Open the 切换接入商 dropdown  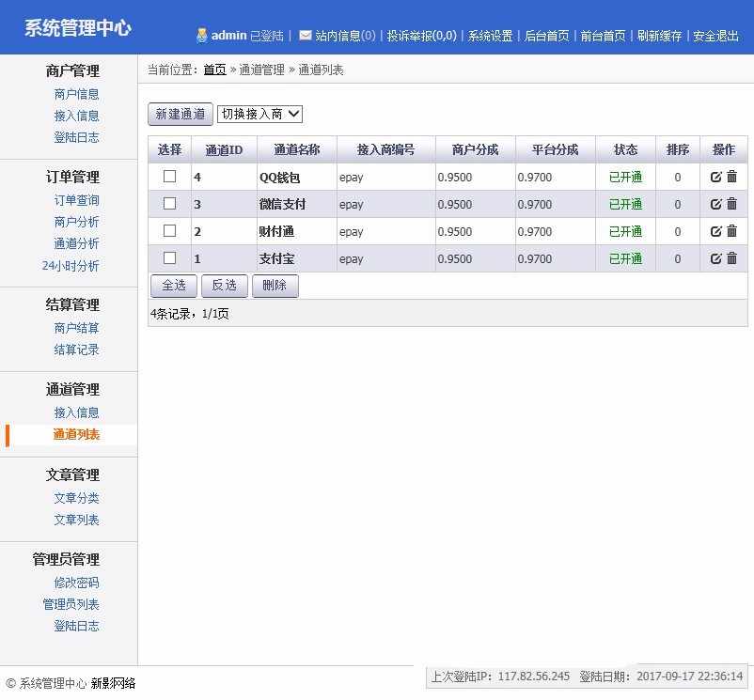(260, 114)
